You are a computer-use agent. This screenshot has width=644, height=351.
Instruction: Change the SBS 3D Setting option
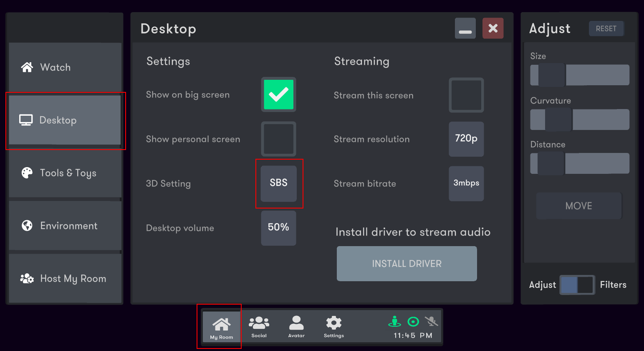[x=278, y=183]
